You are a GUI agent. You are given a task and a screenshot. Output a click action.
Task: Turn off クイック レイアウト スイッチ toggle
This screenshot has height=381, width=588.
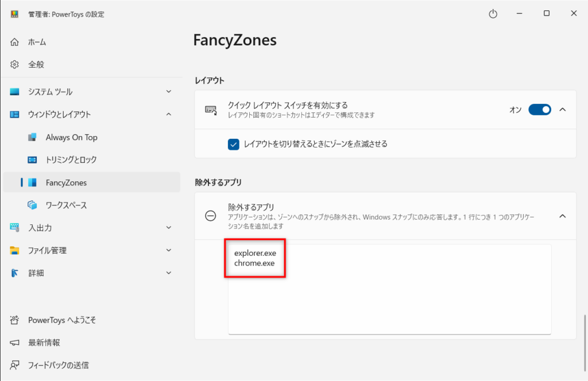(x=539, y=109)
